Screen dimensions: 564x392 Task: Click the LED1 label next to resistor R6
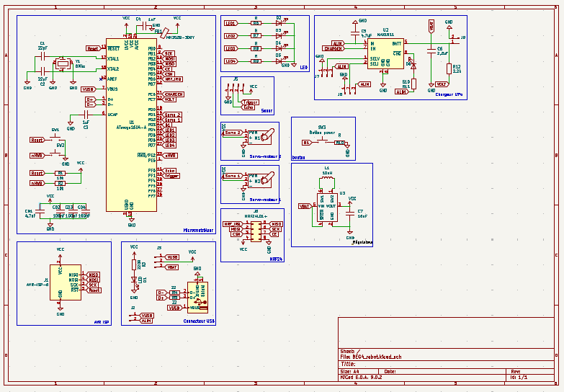[x=230, y=23]
